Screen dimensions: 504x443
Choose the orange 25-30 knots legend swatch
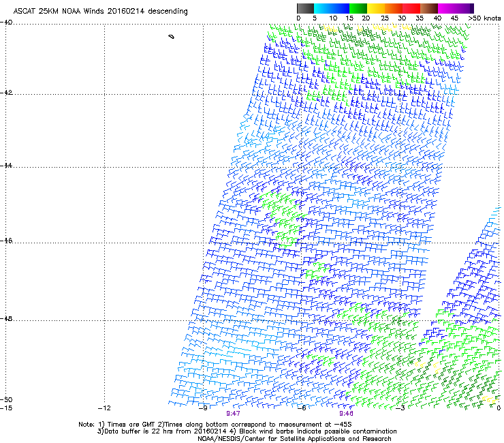pos(394,8)
